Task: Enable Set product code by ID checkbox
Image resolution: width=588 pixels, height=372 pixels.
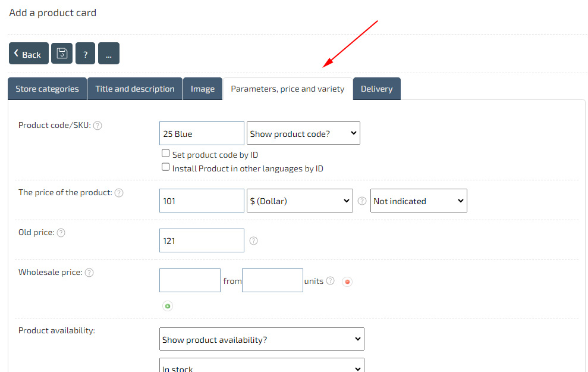Action: (166, 154)
